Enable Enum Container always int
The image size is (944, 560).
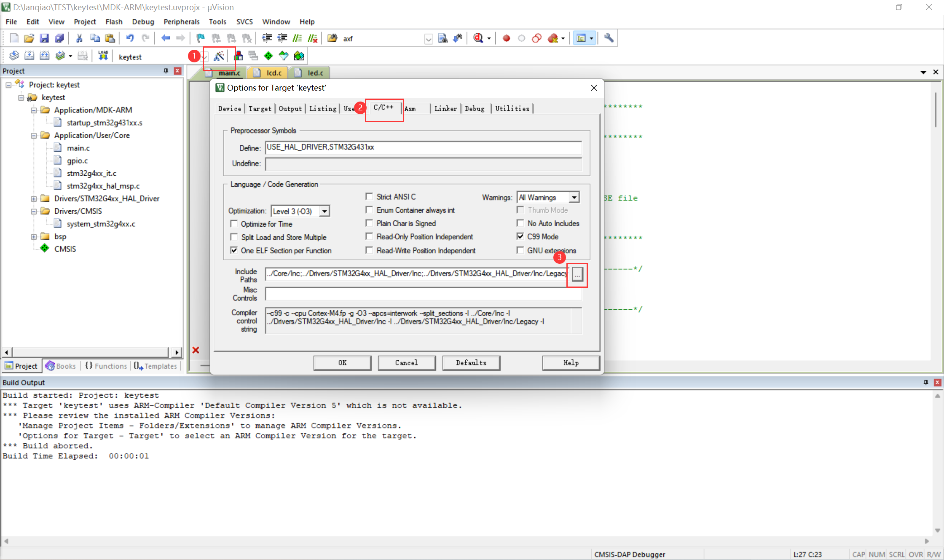[x=369, y=210]
